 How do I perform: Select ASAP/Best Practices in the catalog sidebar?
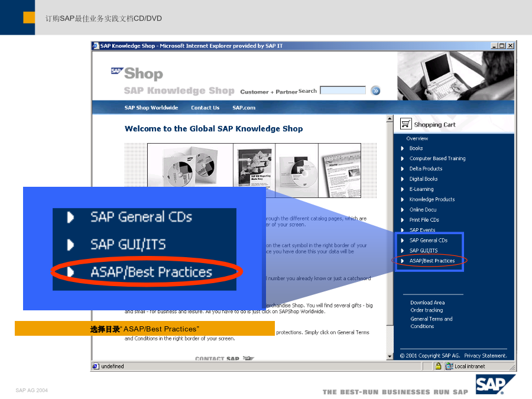[x=432, y=261]
